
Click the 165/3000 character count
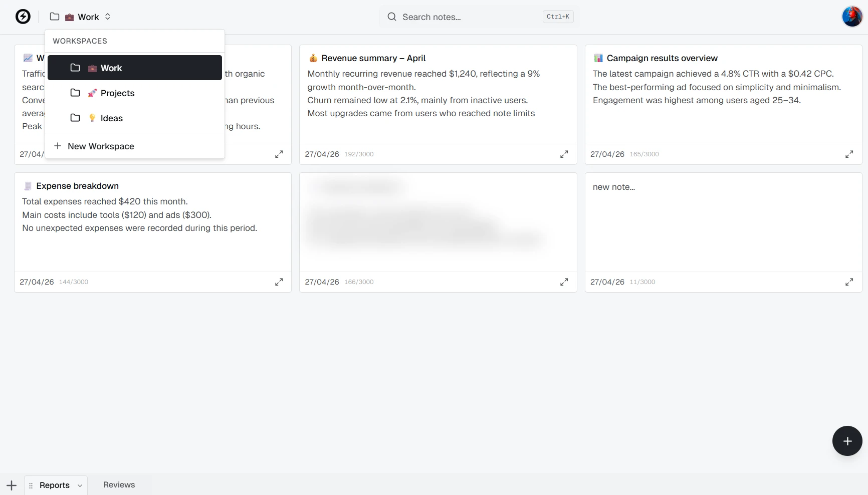pyautogui.click(x=644, y=154)
